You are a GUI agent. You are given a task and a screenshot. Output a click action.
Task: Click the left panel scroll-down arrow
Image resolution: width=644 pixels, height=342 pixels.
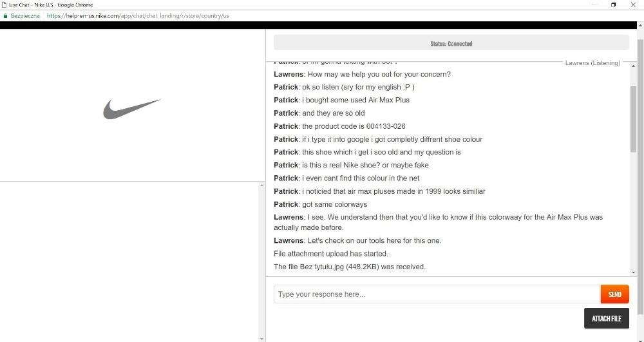coord(261,339)
